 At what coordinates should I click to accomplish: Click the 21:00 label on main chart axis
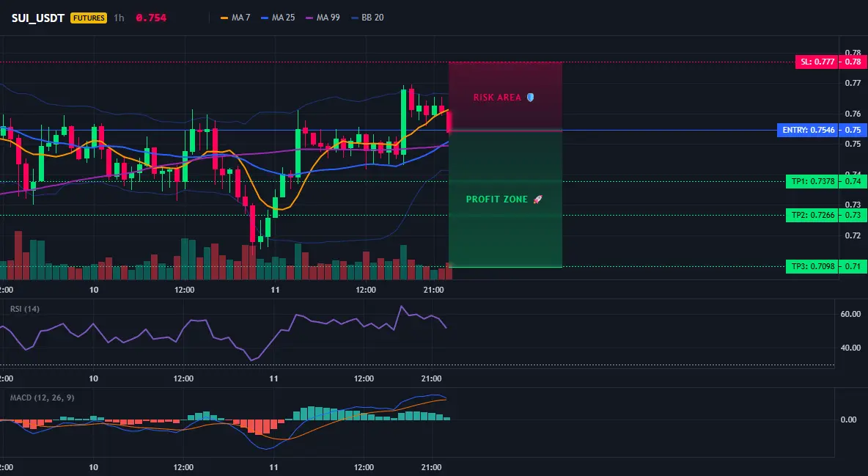coord(433,290)
